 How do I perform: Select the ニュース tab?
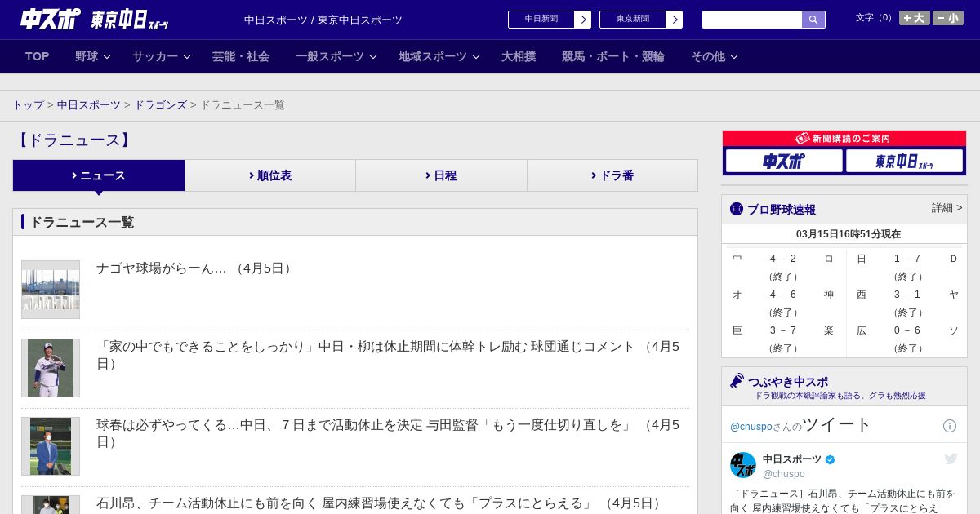pos(99,175)
